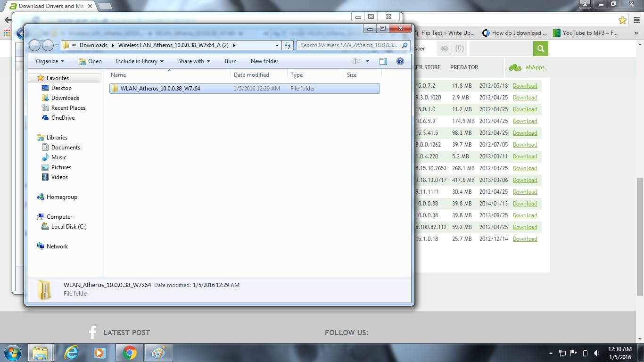Download the 15.1.0.18 driver, 25.7 MB
The image size is (644, 362).
pyautogui.click(x=525, y=239)
